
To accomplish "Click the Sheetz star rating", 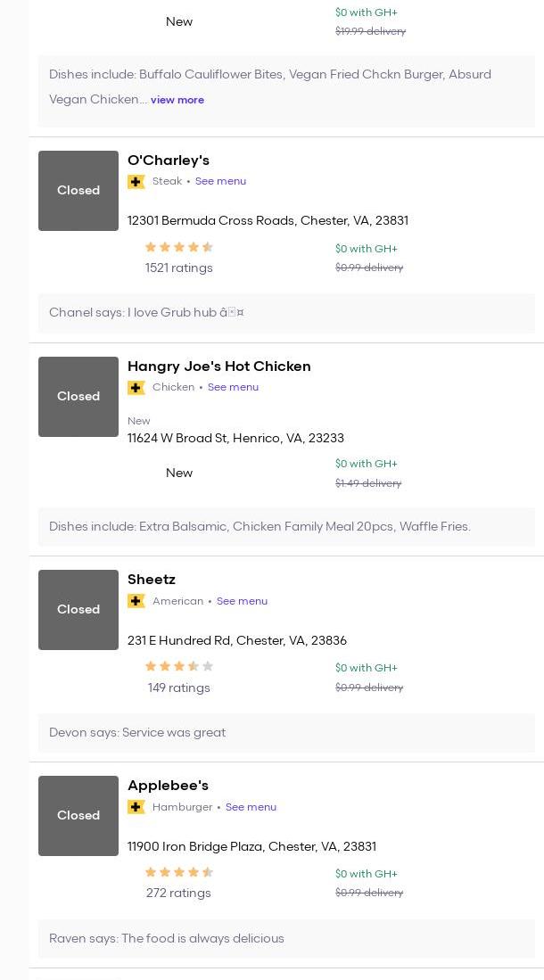I will point(179,666).
